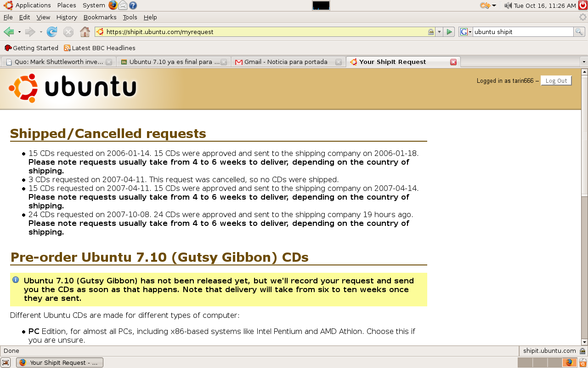Expand the keyring applet dropdown arrow
The height and width of the screenshot is (368, 588).
click(494, 6)
